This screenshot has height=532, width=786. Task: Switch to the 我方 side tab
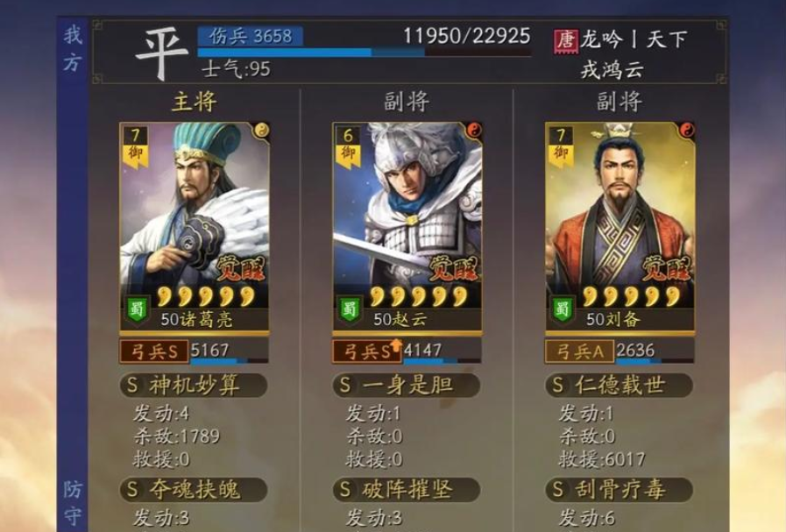coord(73,49)
